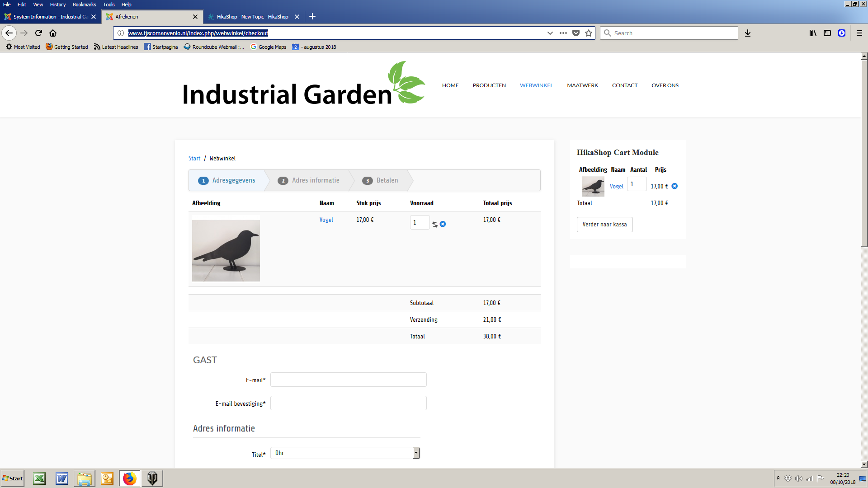
Task: Click the bird product thumbnail image
Action: (226, 251)
